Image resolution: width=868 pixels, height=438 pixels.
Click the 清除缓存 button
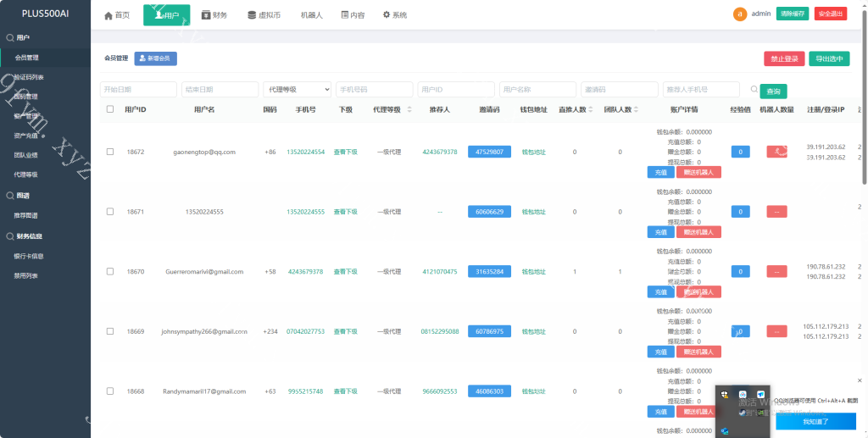point(793,14)
